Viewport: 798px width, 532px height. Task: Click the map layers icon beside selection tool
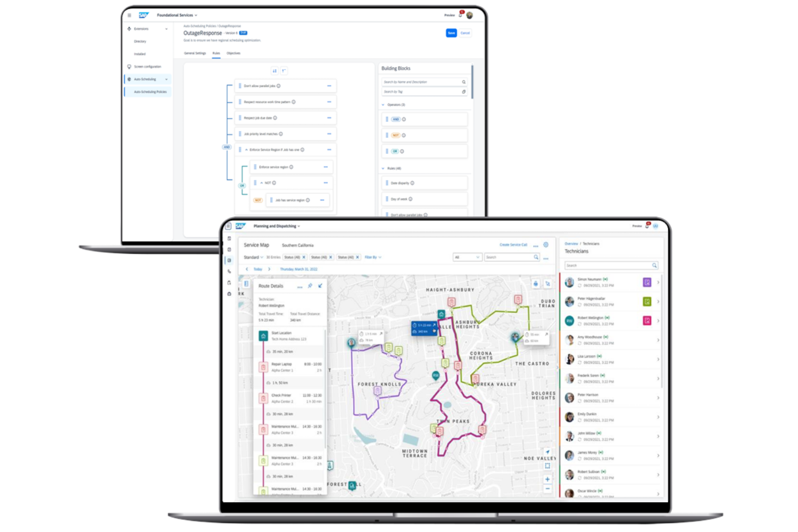coord(536,284)
